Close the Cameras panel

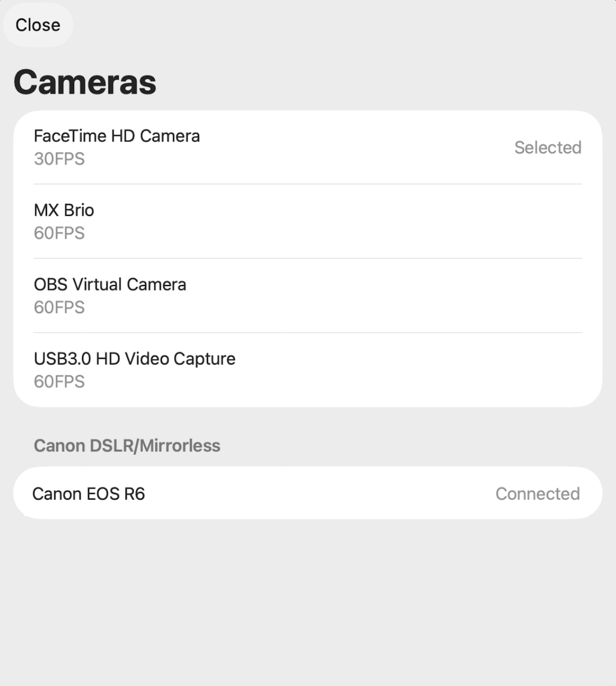[x=37, y=25]
